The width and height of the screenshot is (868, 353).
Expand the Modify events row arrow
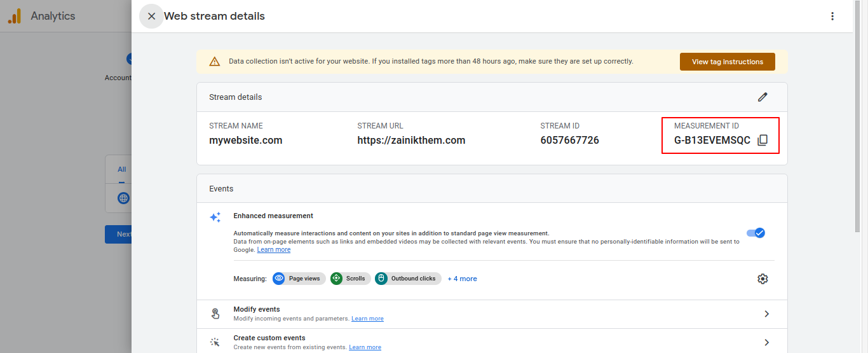pyautogui.click(x=766, y=314)
